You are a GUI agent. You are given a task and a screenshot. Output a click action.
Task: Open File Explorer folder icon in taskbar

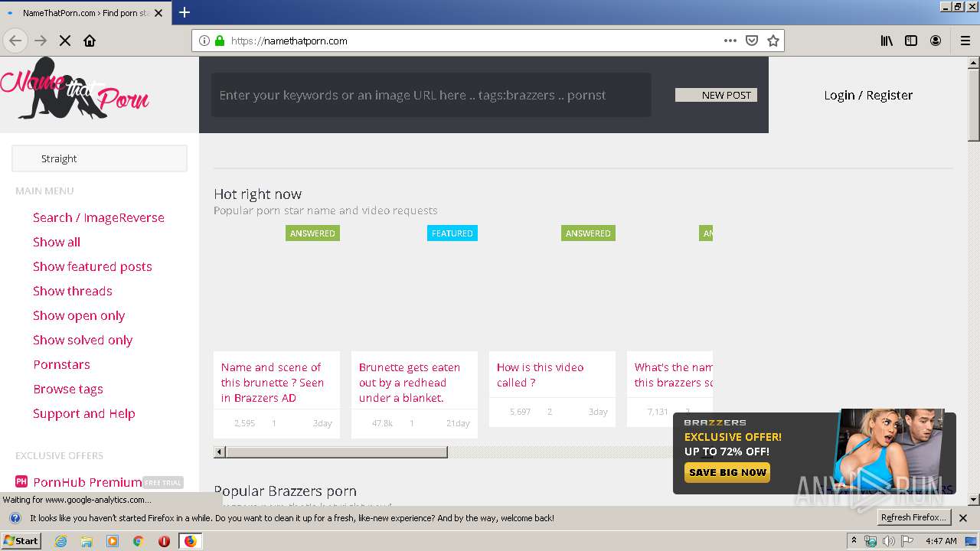tap(87, 541)
